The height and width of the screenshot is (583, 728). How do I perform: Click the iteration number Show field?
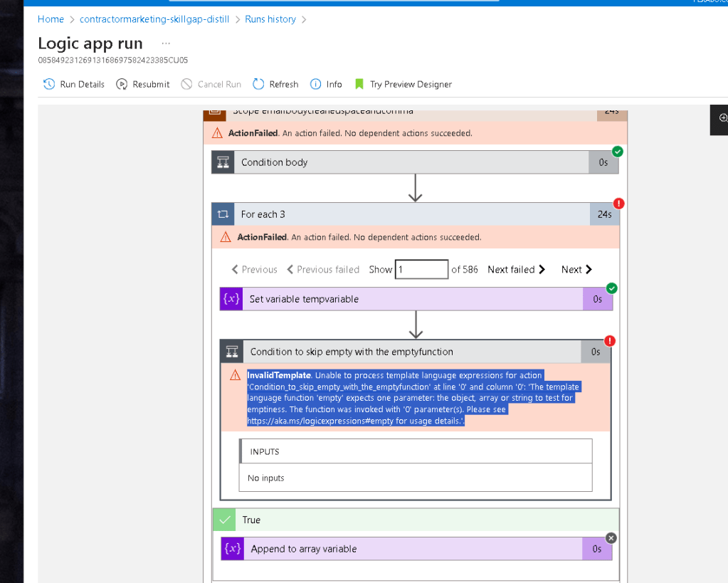pos(421,270)
